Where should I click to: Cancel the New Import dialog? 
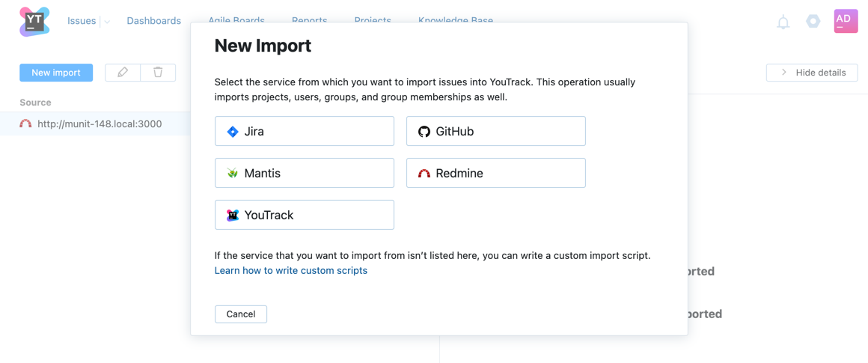coord(241,314)
